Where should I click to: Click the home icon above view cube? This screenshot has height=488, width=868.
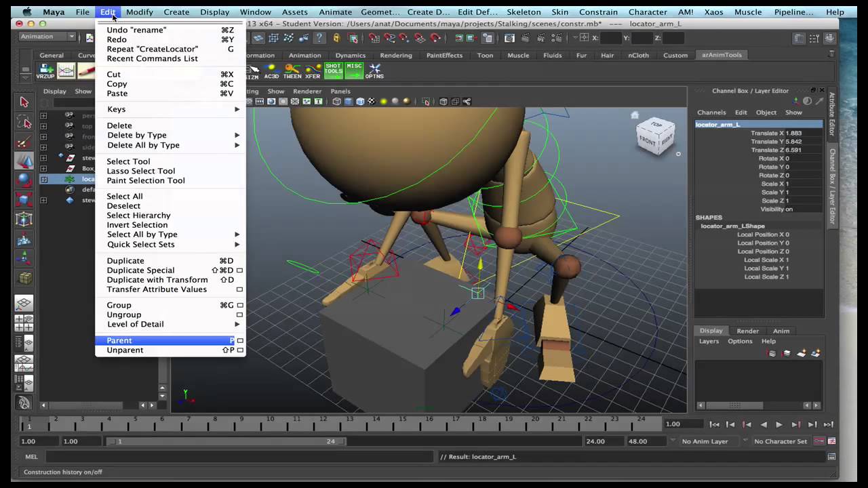click(x=635, y=115)
